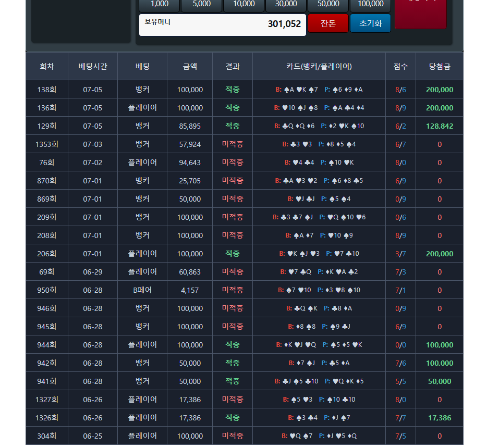
Task: Click the 베팅시간 column header
Action: click(x=93, y=66)
